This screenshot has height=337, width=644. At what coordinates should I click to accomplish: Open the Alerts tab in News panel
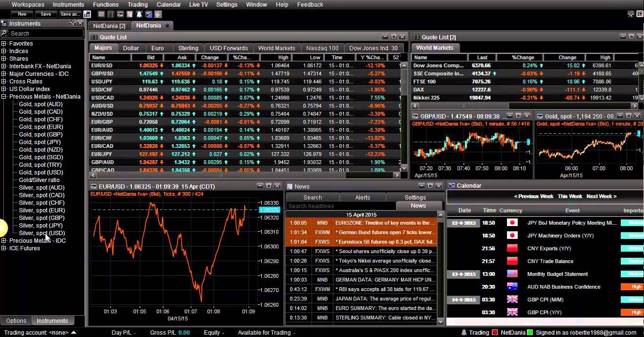click(363, 198)
